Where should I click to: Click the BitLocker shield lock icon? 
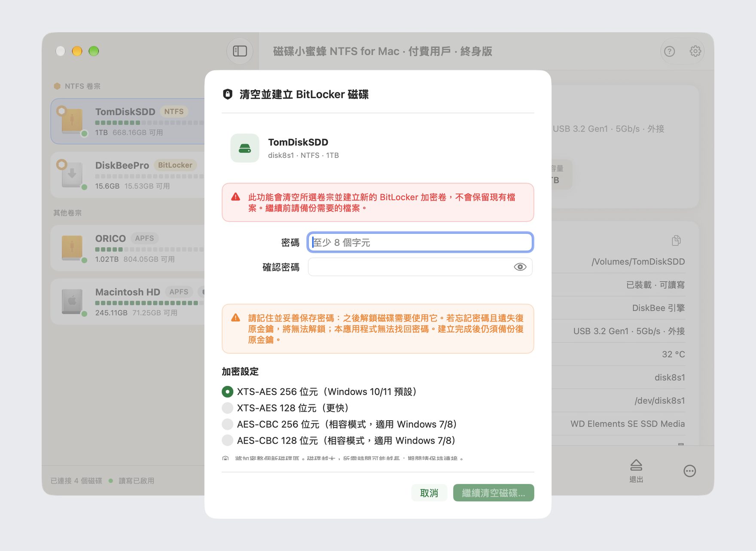point(228,94)
